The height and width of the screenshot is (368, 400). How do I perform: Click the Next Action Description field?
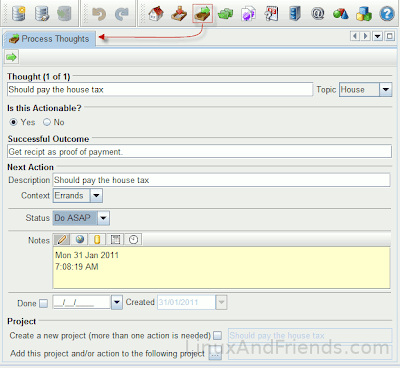(x=221, y=180)
